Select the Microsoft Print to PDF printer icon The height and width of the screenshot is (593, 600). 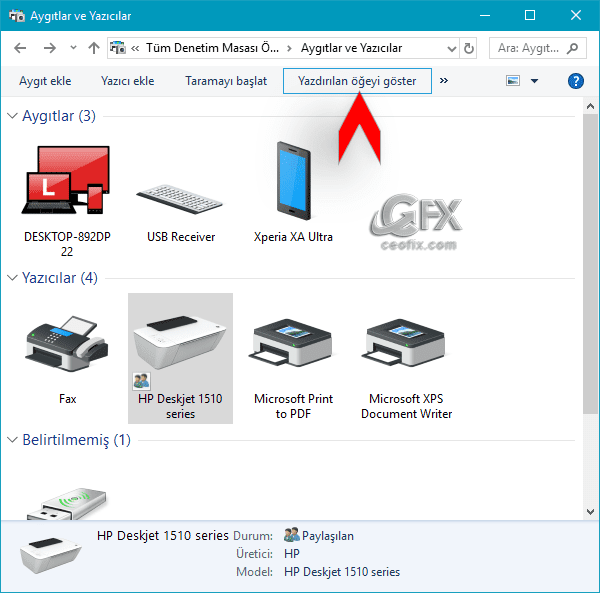(x=292, y=342)
